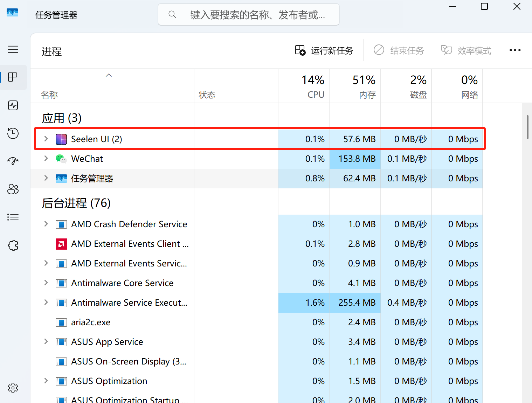Expand Antimalware Core Service

tap(46, 283)
